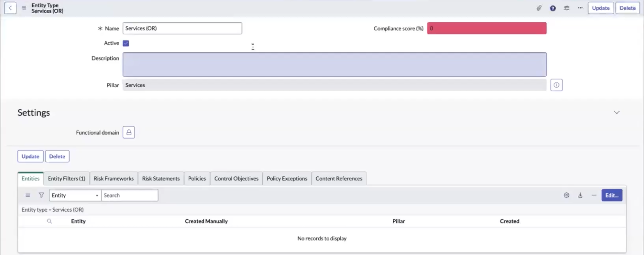Collapse the list with minus icon
The height and width of the screenshot is (255, 644).
[x=594, y=195]
